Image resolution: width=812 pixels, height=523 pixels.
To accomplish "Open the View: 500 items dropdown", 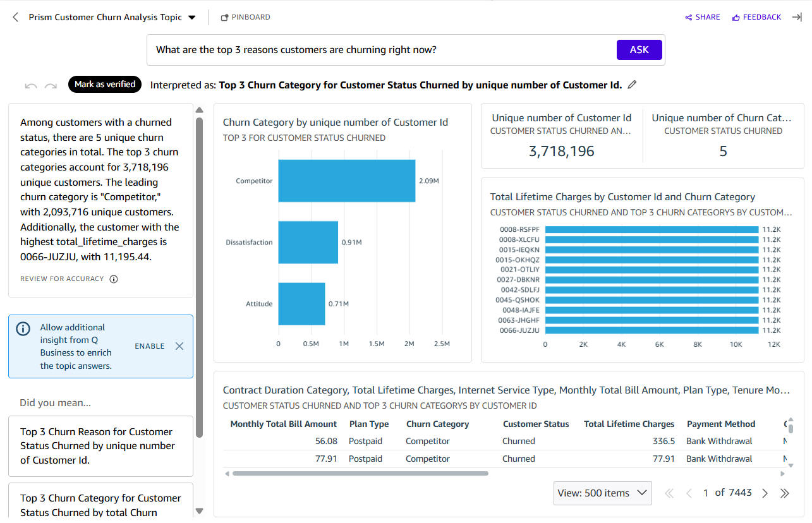I will pyautogui.click(x=602, y=493).
